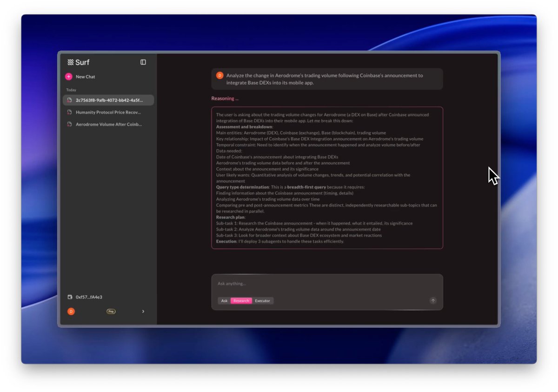The width and height of the screenshot is (558, 392).
Task: Click the Sub-task 3 line
Action: click(x=299, y=235)
